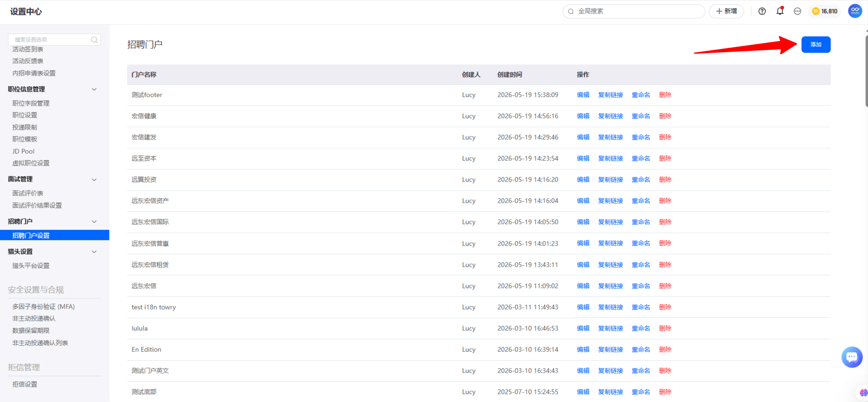The height and width of the screenshot is (402, 868).
Task: Delete the 测试footer portal
Action: click(665, 95)
